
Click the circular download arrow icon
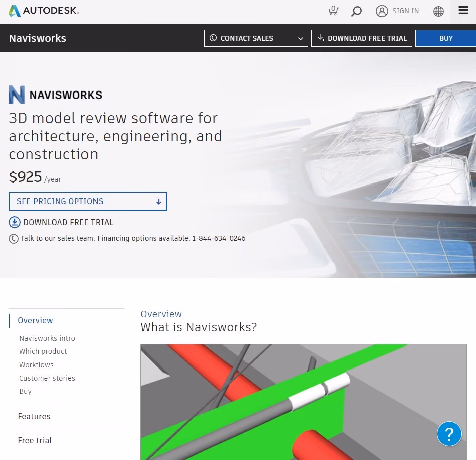click(14, 222)
